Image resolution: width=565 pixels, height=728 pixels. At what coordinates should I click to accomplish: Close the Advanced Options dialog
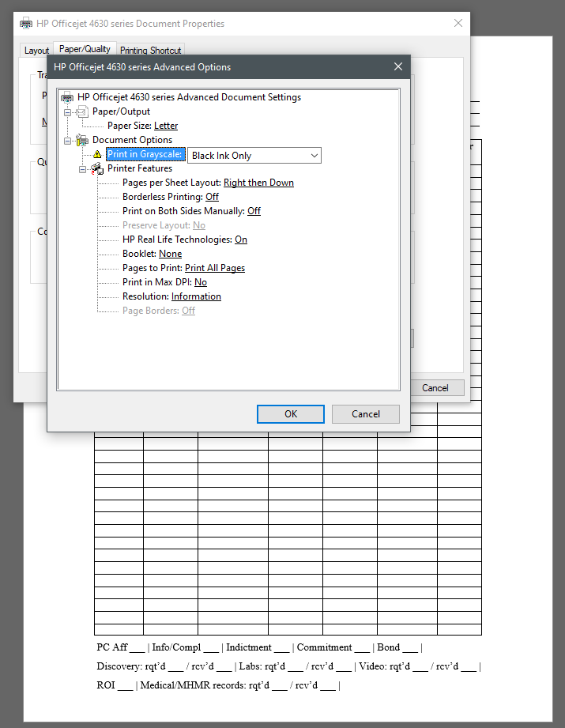pos(398,67)
